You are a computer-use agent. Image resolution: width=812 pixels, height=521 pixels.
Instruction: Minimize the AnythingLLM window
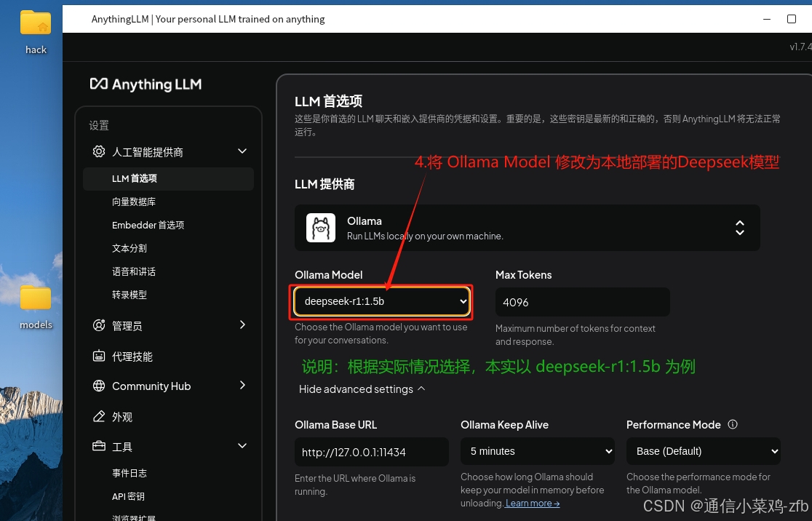click(767, 19)
